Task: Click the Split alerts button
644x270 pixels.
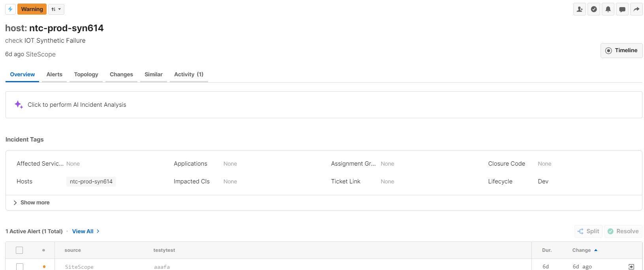Action: [588, 231]
